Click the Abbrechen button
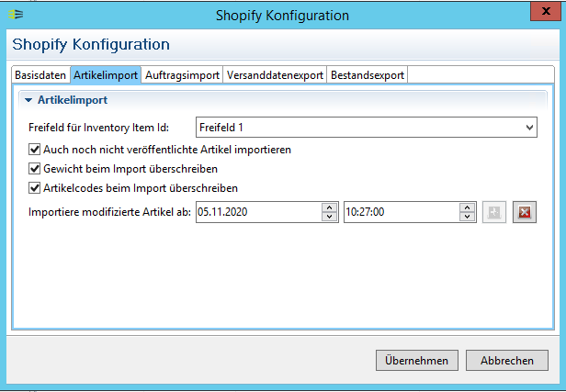 [507, 360]
